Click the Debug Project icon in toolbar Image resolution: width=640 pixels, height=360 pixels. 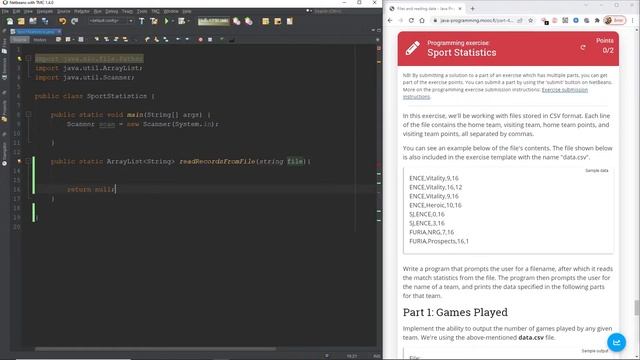181,21
